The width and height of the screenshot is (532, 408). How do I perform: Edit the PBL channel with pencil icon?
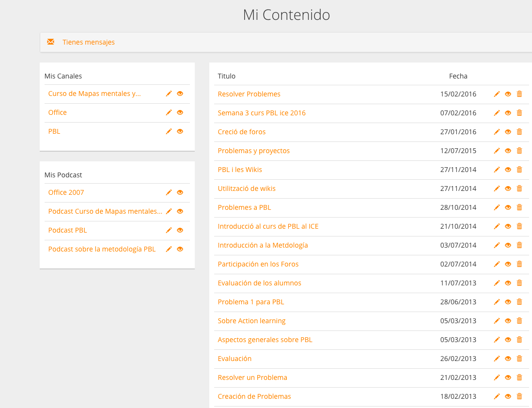169,132
